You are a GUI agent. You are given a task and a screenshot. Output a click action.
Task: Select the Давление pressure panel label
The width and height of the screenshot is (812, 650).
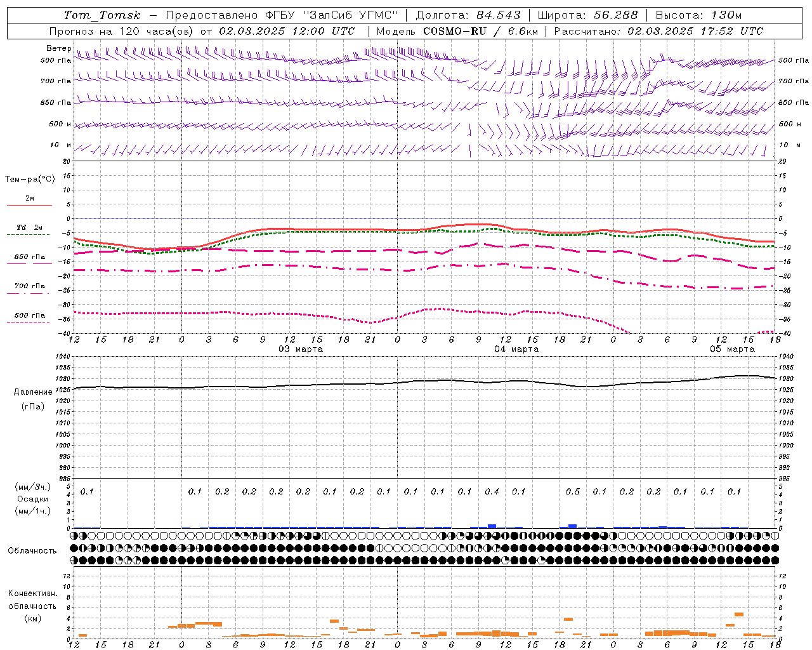point(33,392)
